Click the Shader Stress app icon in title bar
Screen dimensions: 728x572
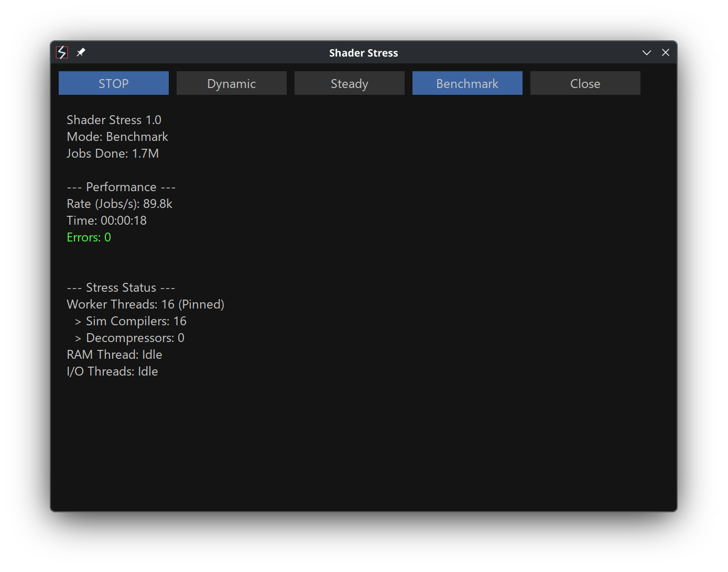[x=62, y=52]
